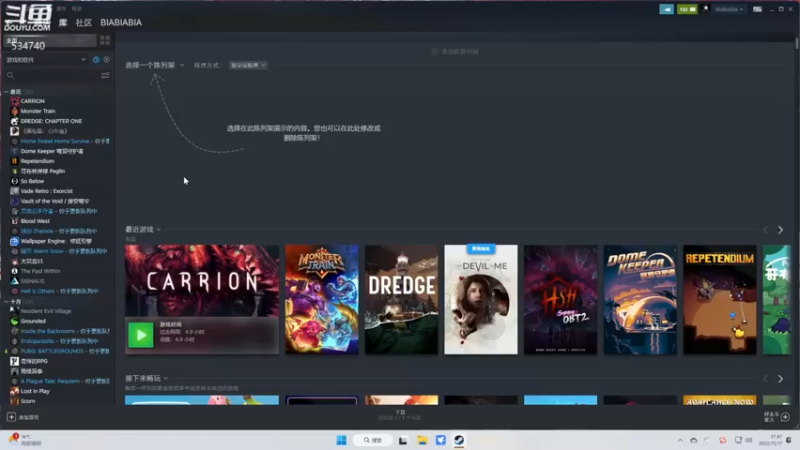Open the weather widget on taskbar
Viewport: 800px width, 450px height.
coord(26,440)
